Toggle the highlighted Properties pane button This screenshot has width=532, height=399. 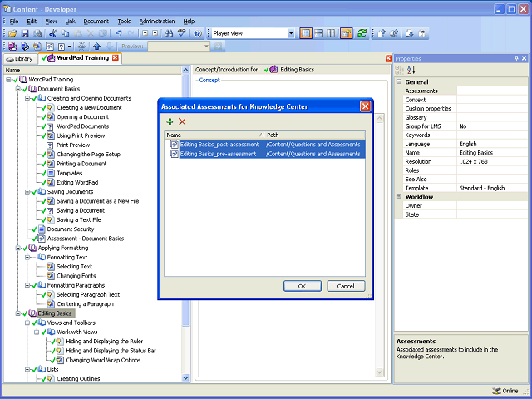pos(346,33)
